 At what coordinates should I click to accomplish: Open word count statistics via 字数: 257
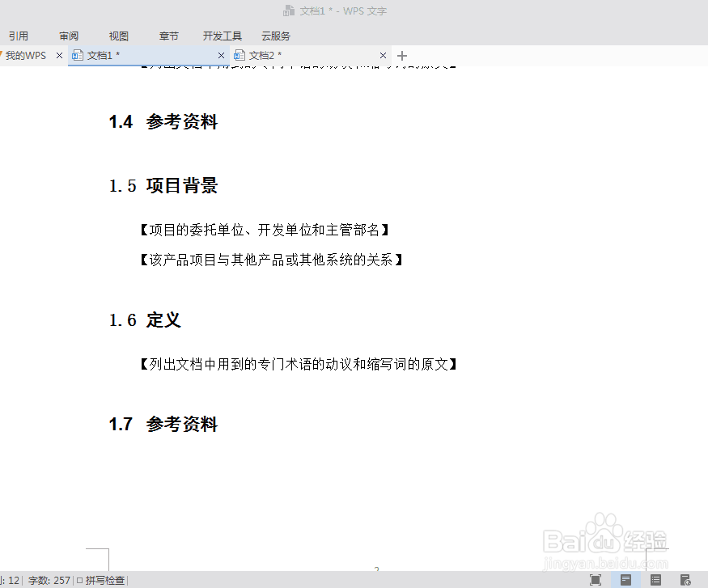click(50, 580)
